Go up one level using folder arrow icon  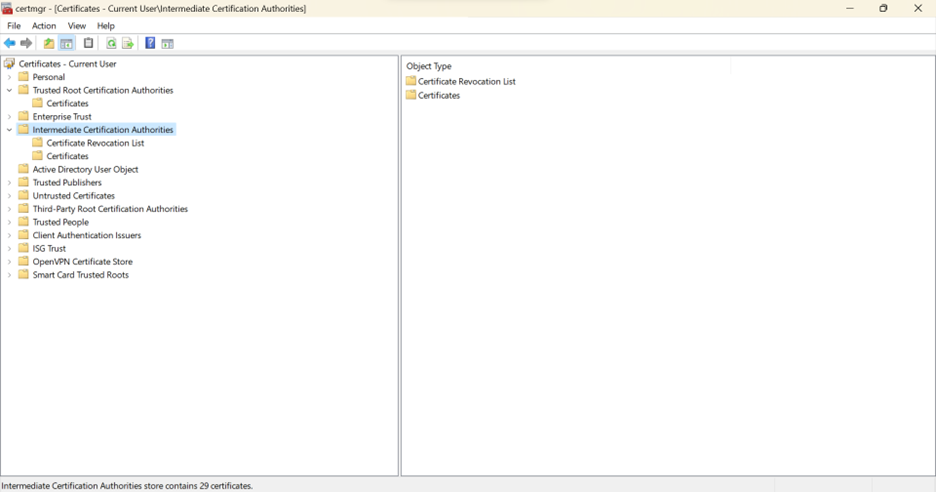click(x=49, y=43)
